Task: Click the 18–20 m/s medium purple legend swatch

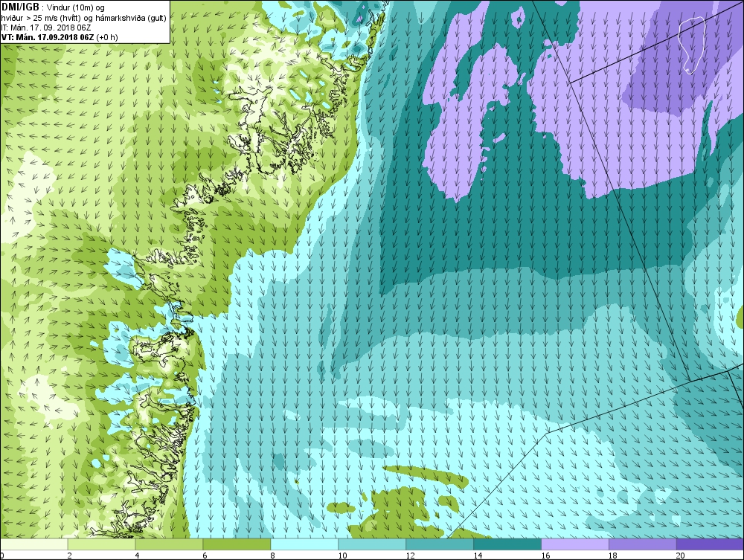Action: coord(643,544)
